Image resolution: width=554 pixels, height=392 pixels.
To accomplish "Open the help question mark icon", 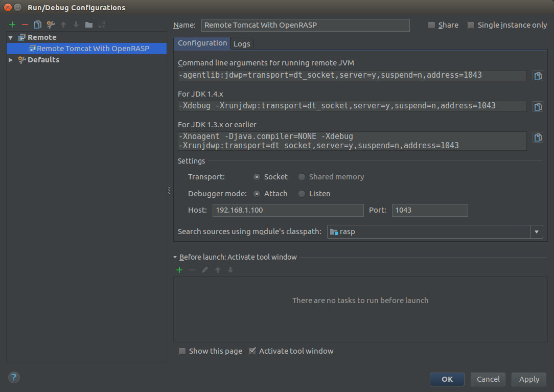I will [14, 378].
